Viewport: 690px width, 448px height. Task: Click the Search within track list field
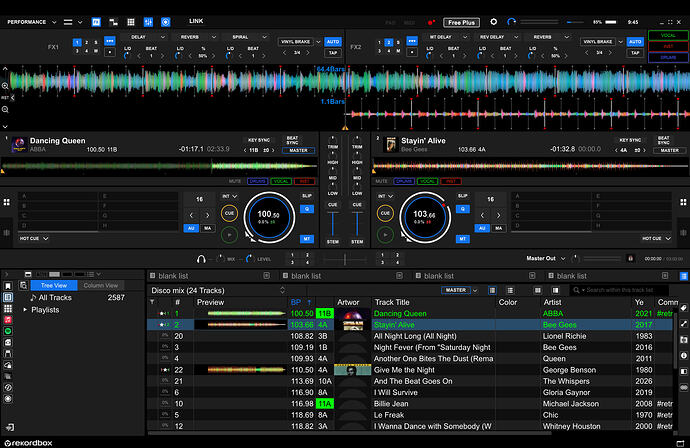tap(620, 290)
